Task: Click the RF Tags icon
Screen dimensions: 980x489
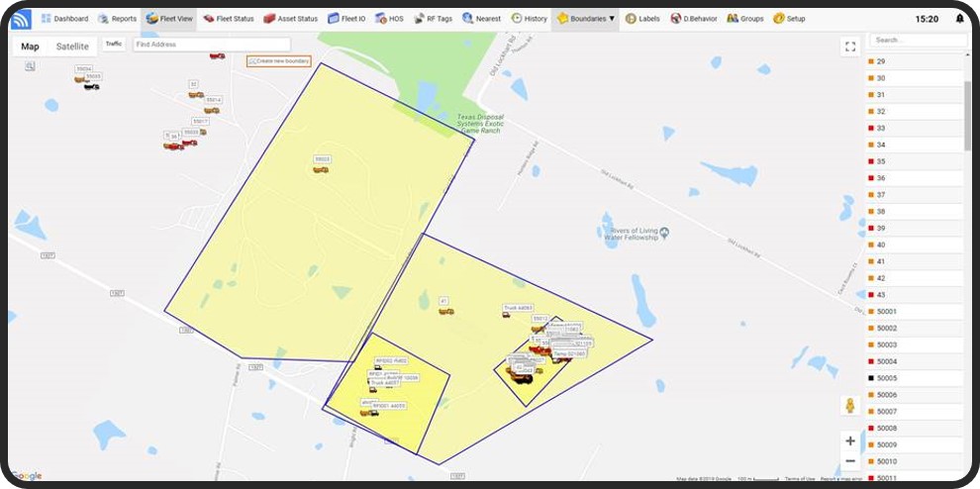Action: tap(420, 19)
